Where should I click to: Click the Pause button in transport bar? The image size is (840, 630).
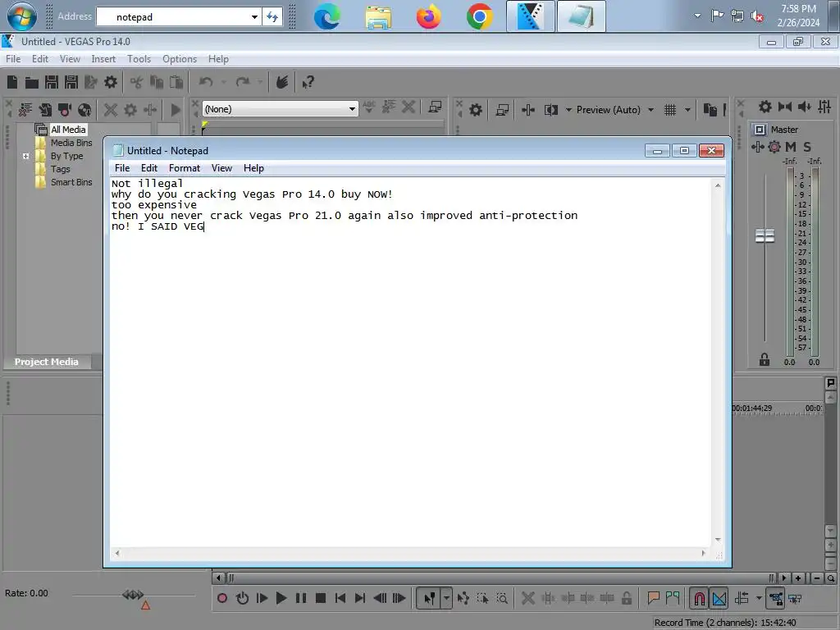click(301, 598)
